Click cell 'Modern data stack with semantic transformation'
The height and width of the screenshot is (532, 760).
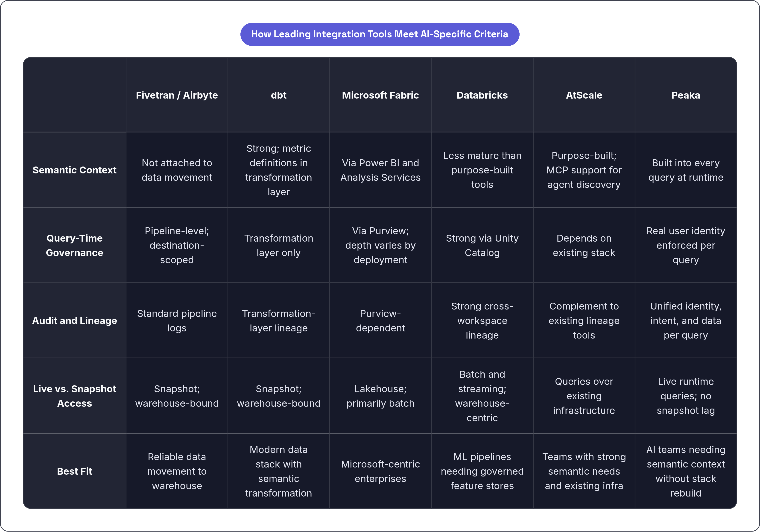(x=279, y=471)
